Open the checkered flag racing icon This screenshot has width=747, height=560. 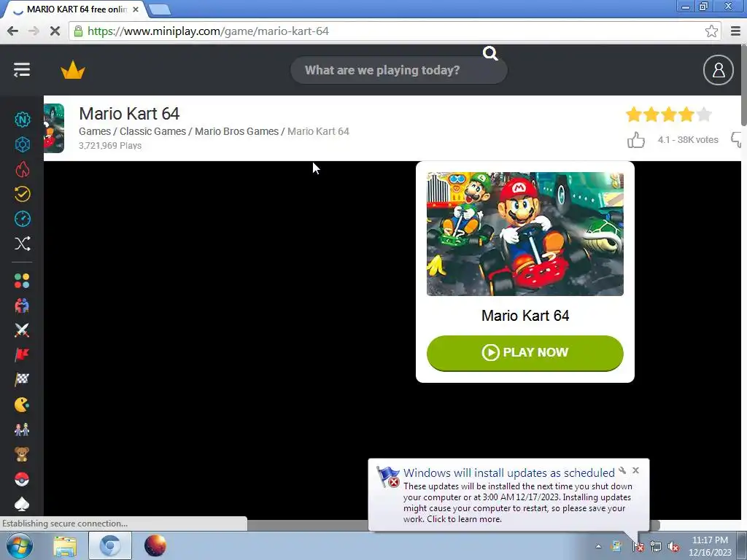click(x=22, y=379)
